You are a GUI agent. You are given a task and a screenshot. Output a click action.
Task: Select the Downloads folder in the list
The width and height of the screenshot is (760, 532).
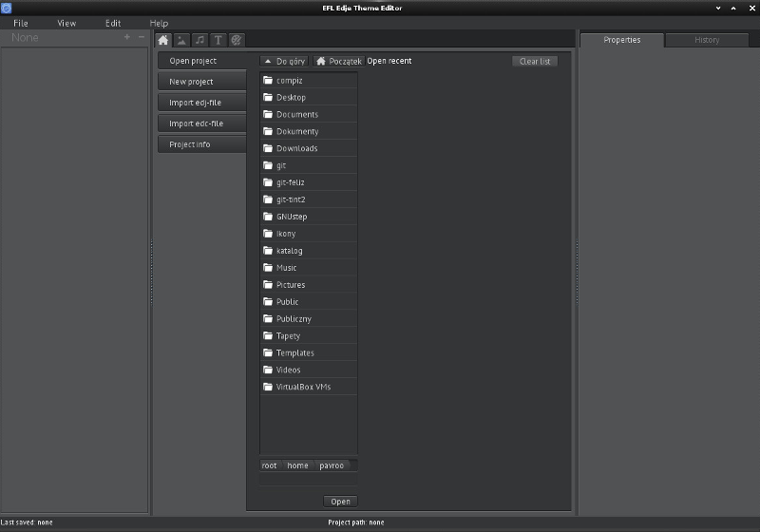click(309, 148)
